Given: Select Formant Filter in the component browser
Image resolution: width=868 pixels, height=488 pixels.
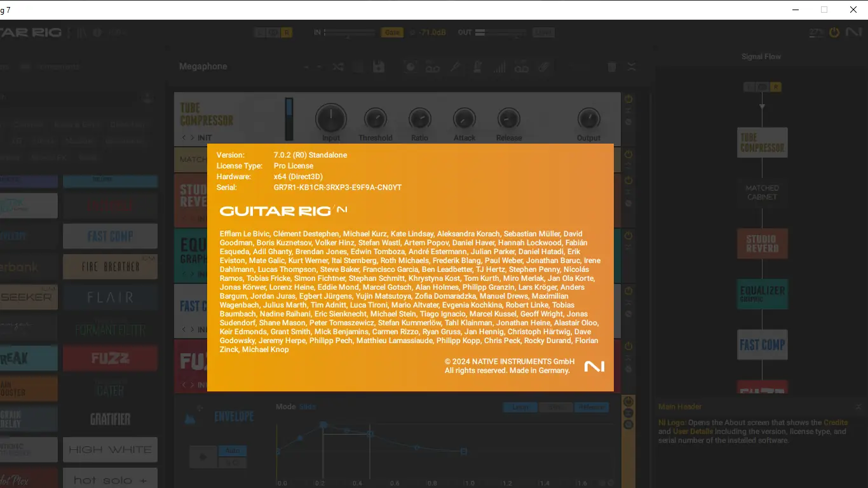Looking at the screenshot, I should (110, 328).
